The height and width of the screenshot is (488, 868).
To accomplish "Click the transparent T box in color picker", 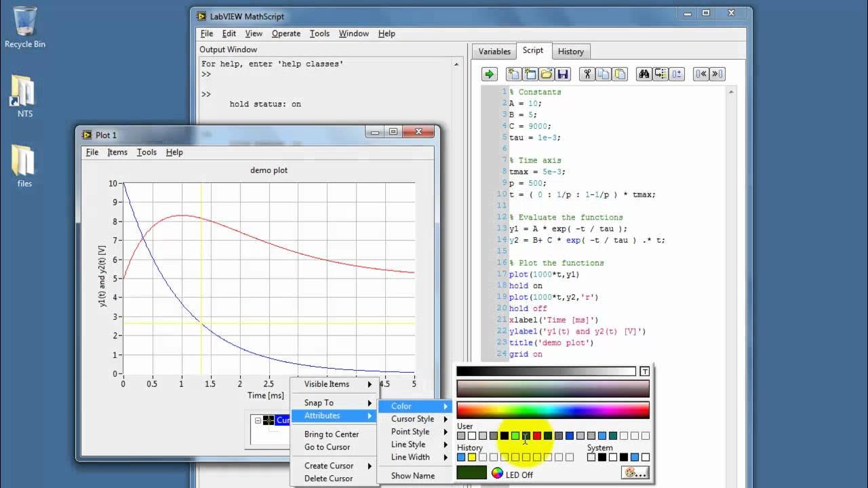I will click(644, 371).
